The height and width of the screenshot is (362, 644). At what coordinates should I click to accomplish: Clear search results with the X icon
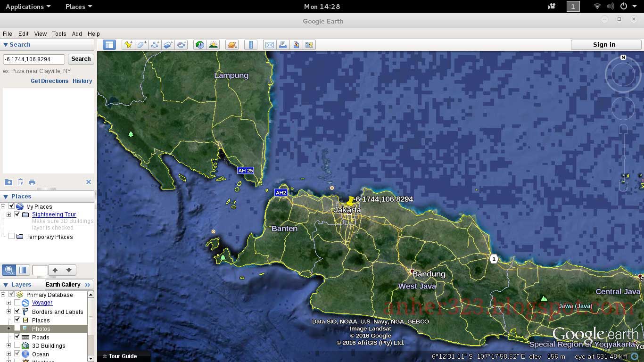pyautogui.click(x=88, y=182)
